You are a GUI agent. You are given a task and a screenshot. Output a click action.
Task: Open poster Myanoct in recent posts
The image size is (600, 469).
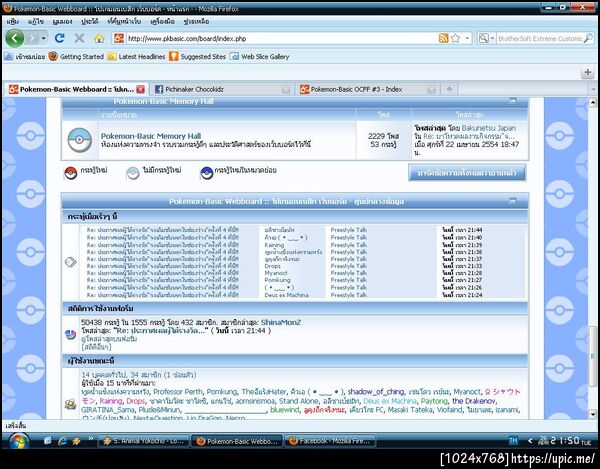tap(276, 273)
